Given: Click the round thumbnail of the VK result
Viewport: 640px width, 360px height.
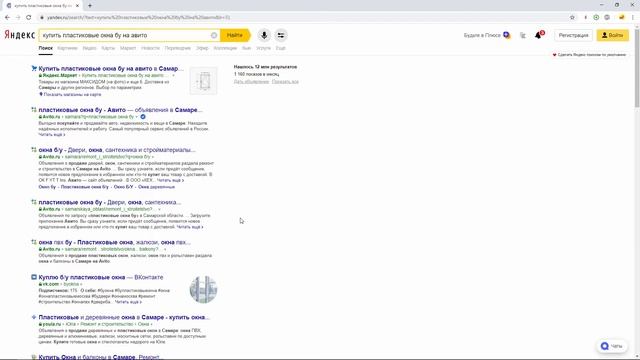Looking at the screenshot, I should (203, 289).
